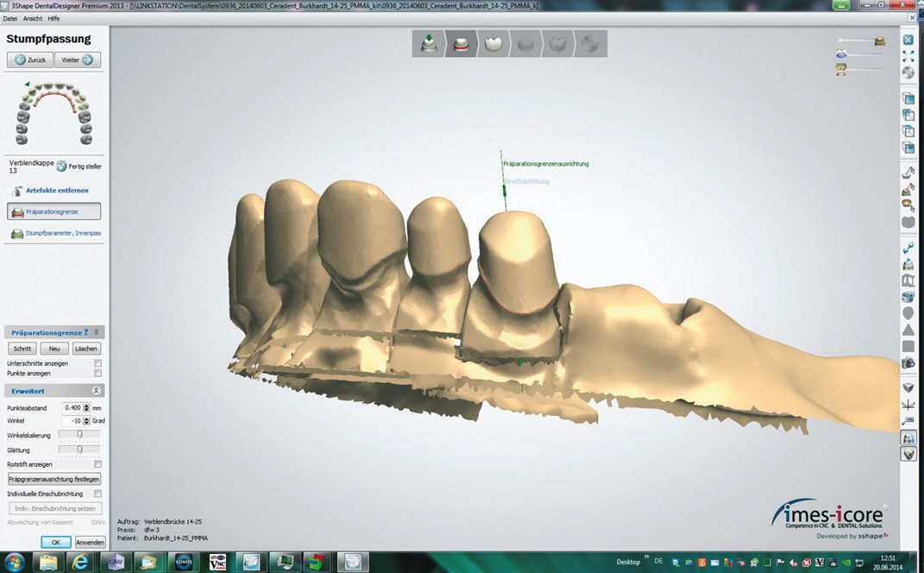Open the Präparationsgrenze help question mark

pyautogui.click(x=86, y=332)
